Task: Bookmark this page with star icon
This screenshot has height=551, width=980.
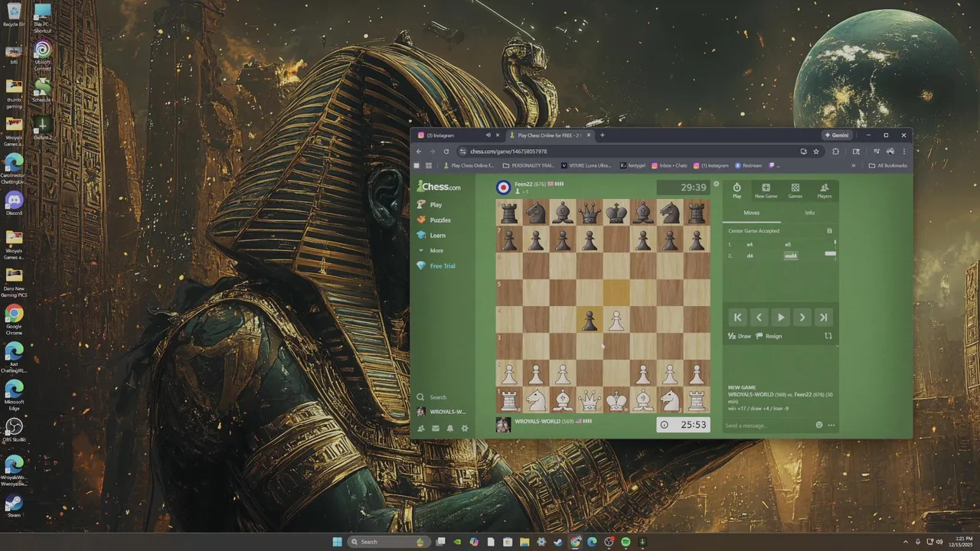Action: pyautogui.click(x=816, y=152)
